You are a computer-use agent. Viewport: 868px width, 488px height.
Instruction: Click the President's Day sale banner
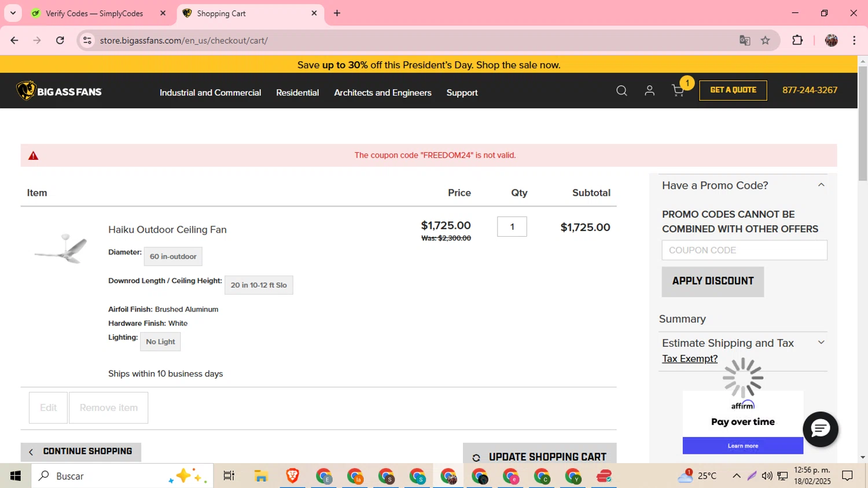[429, 65]
